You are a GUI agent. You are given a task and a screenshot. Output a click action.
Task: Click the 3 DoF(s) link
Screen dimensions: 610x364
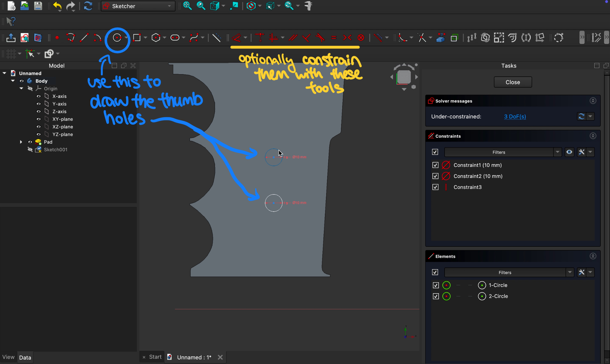tap(515, 117)
